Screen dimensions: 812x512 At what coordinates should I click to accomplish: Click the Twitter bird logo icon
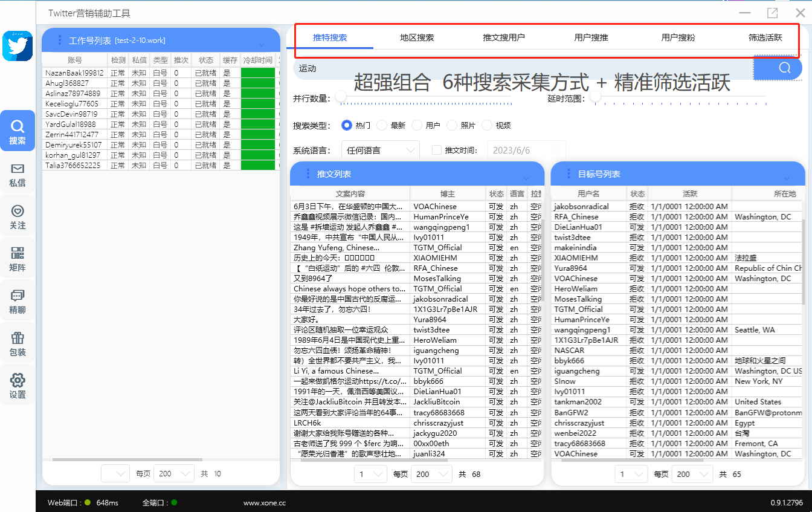click(x=18, y=46)
